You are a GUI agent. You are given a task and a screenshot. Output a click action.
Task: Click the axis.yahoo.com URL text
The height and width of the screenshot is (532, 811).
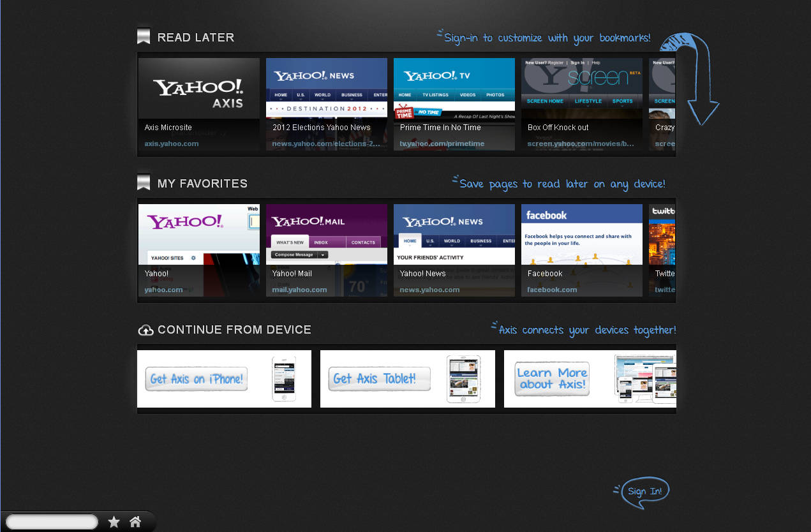coord(172,144)
